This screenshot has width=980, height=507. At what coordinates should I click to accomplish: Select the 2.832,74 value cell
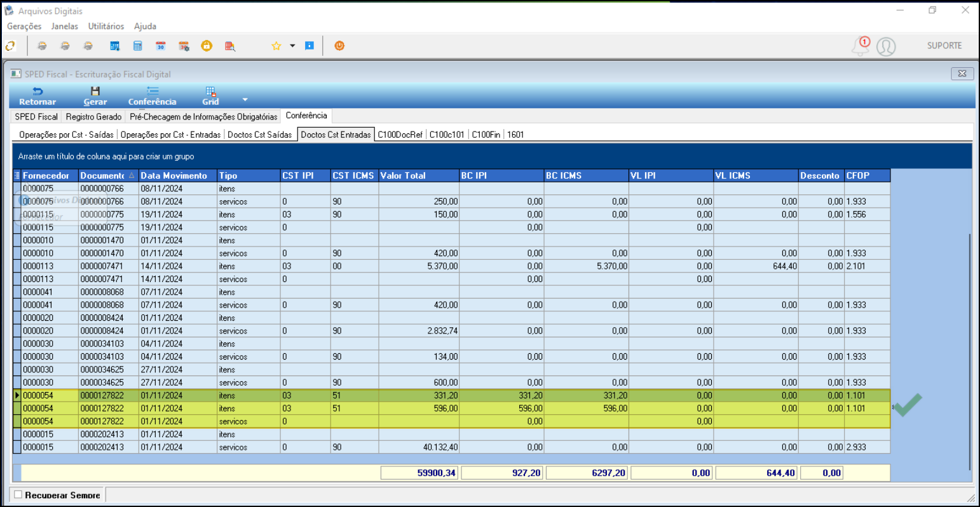[419, 331]
